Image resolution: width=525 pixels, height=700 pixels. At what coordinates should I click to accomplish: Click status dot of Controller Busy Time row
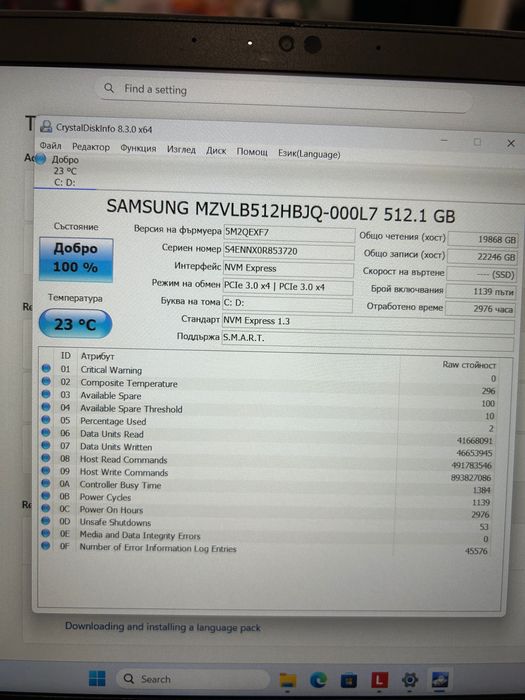(x=46, y=483)
